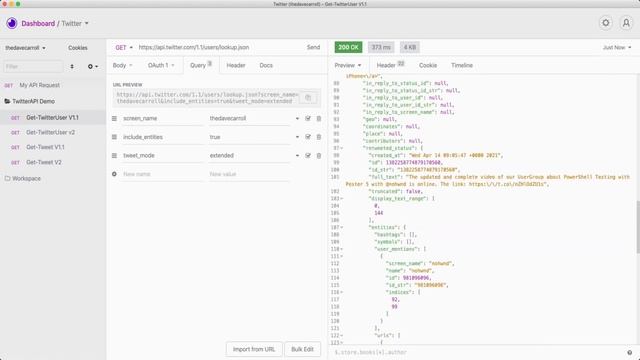Image resolution: width=640 pixels, height=360 pixels.
Task: Open the sidebar create gear dropdown
Action: coord(93,66)
